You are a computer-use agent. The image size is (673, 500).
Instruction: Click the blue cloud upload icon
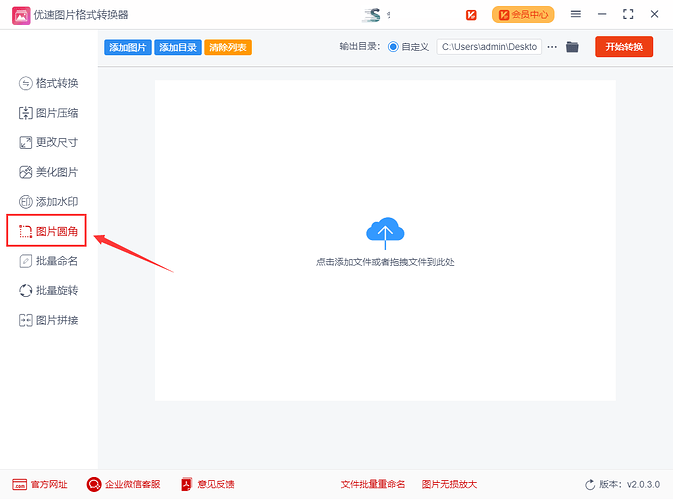tap(385, 233)
